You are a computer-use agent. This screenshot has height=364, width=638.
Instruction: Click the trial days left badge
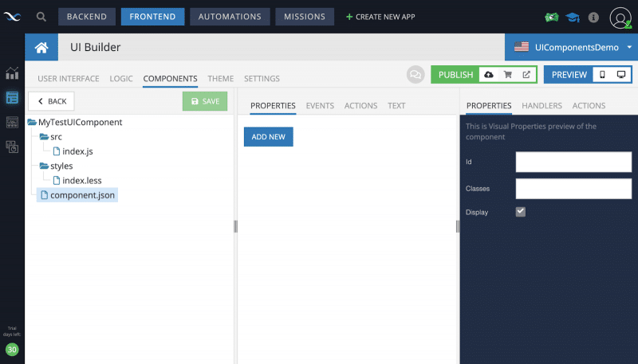[x=12, y=350]
